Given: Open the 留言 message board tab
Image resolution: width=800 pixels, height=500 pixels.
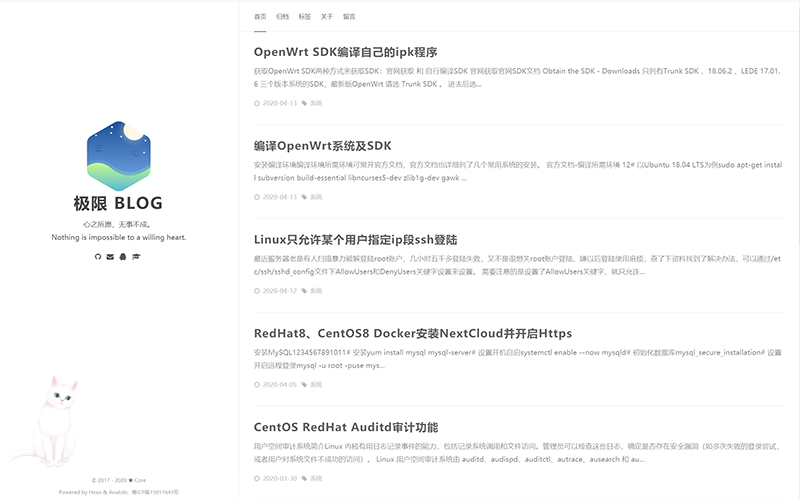Looking at the screenshot, I should pos(349,17).
